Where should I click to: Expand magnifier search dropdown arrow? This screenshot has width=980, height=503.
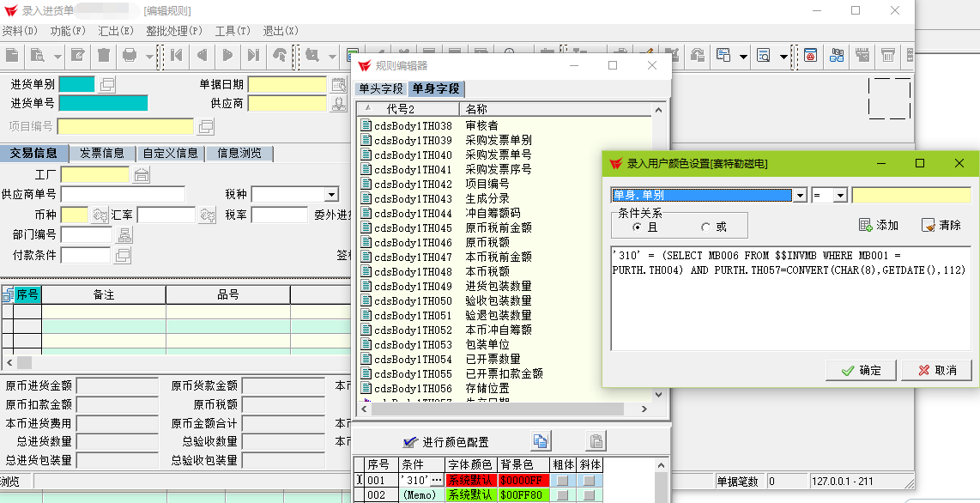[332, 57]
